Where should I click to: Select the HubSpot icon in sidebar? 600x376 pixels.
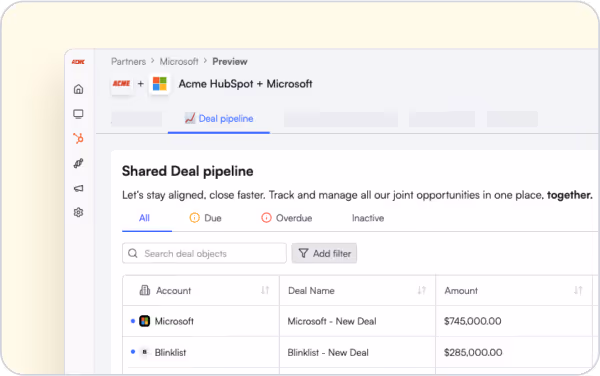(x=78, y=138)
